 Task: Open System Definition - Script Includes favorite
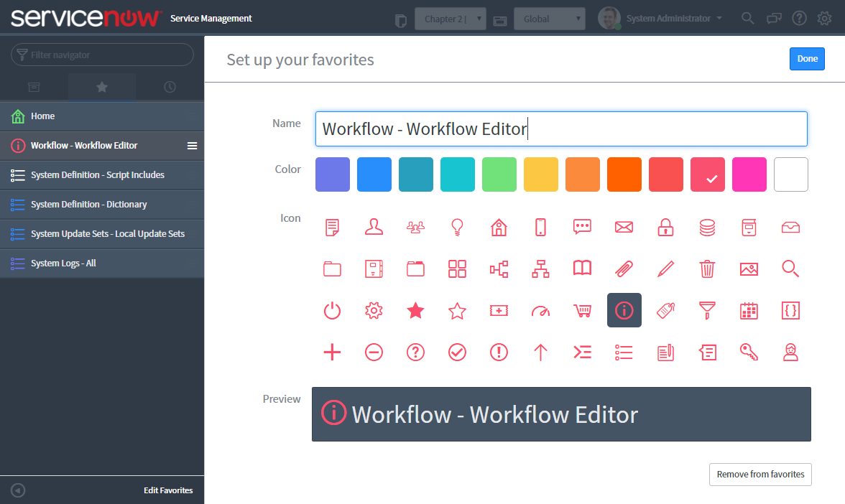(102, 175)
